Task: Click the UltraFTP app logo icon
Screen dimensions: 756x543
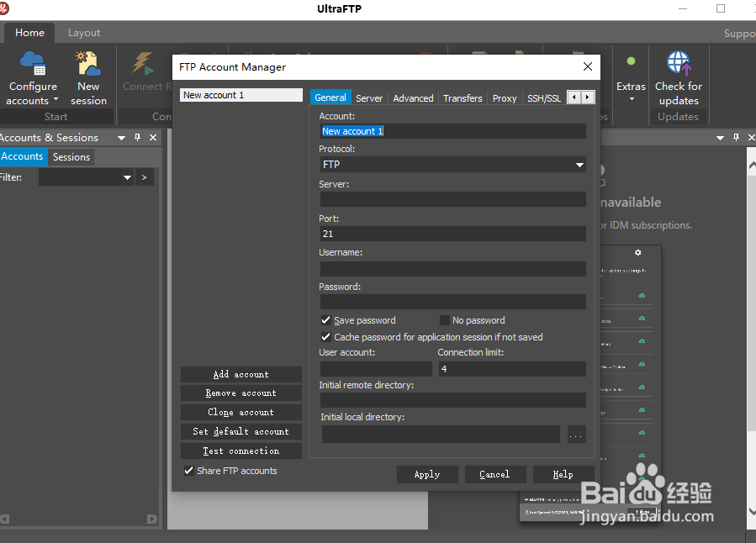Action: coord(4,8)
